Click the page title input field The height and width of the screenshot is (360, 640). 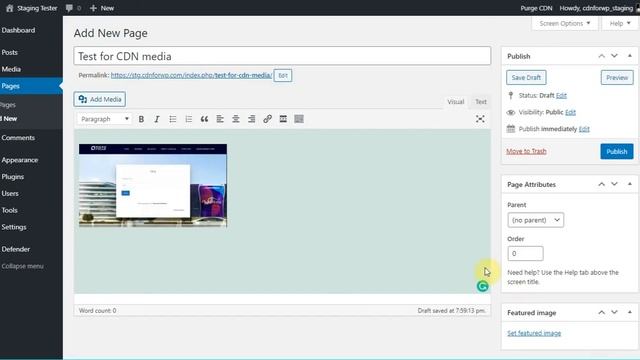coord(282,56)
